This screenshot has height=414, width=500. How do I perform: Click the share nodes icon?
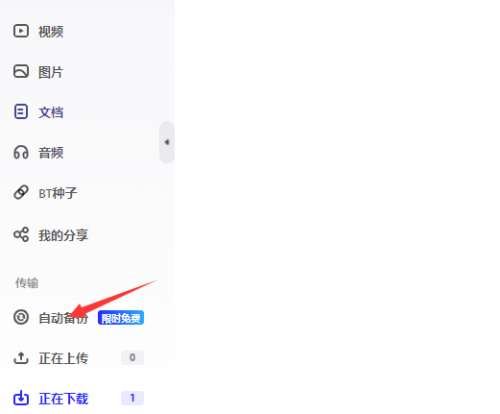pos(21,234)
